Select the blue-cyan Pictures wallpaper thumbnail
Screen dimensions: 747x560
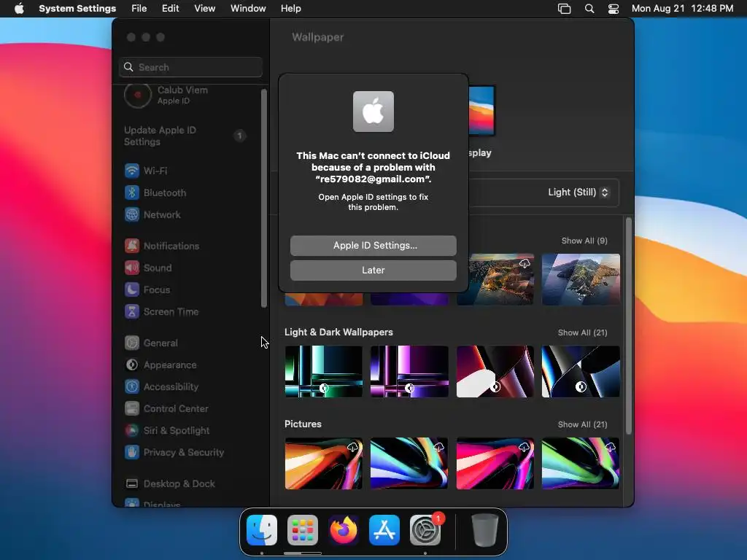coord(409,463)
